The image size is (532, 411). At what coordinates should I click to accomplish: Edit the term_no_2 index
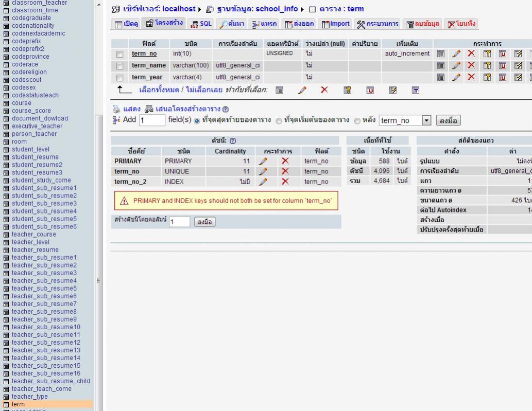pyautogui.click(x=263, y=182)
